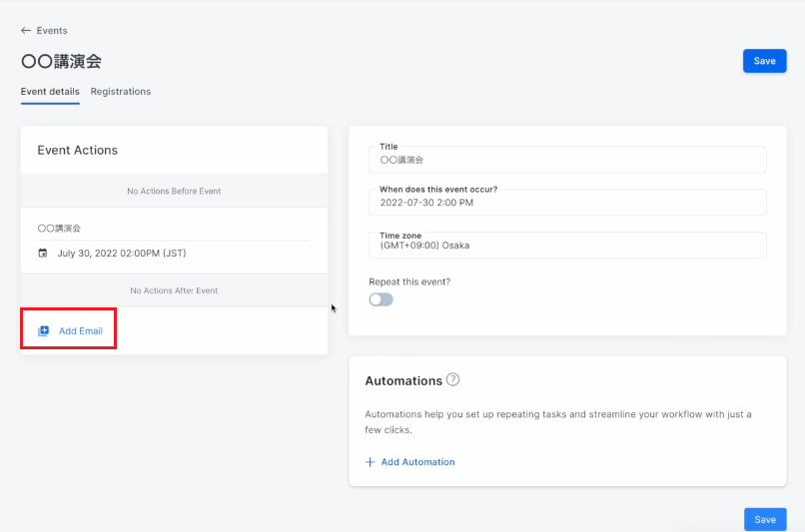Select the Event details tab
This screenshot has height=532, width=805.
tap(50, 91)
